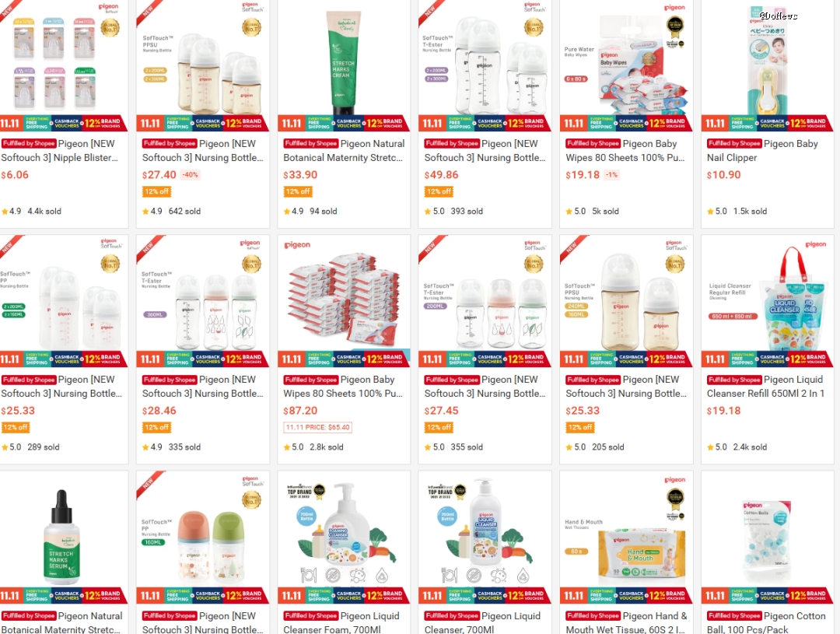Viewport: 840px width, 634px height.
Task: Click the 12% off badge under $27.40
Action: (x=156, y=191)
